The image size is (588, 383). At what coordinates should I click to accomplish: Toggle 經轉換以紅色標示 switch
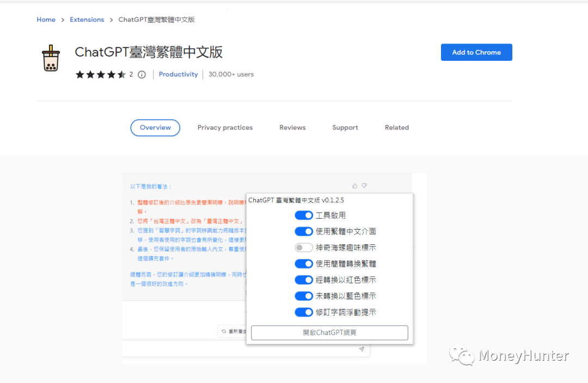point(304,280)
